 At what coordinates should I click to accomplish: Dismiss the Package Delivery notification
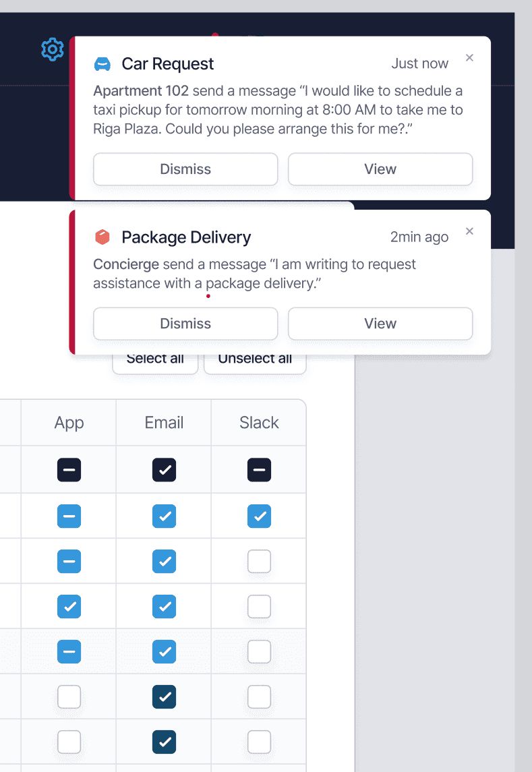pos(185,324)
